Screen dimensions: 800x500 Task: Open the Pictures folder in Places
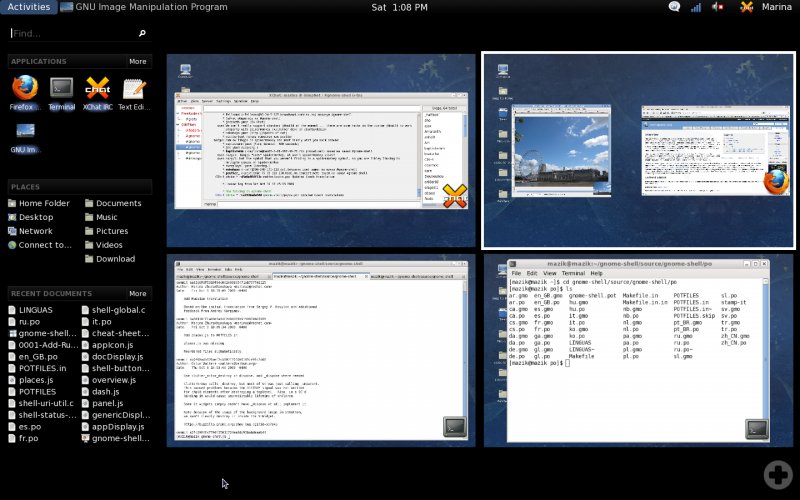[x=112, y=231]
